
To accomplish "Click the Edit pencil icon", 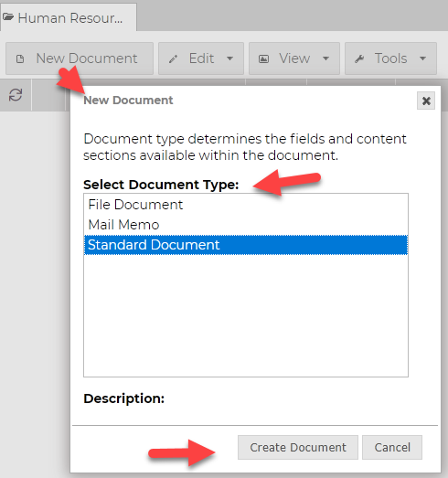I will point(173,58).
